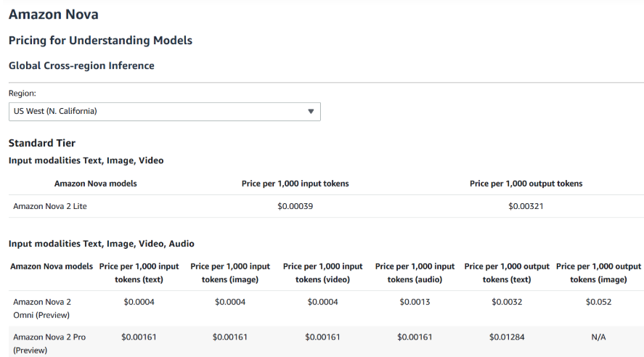Click the input tokens (audio) column header

[415, 273]
